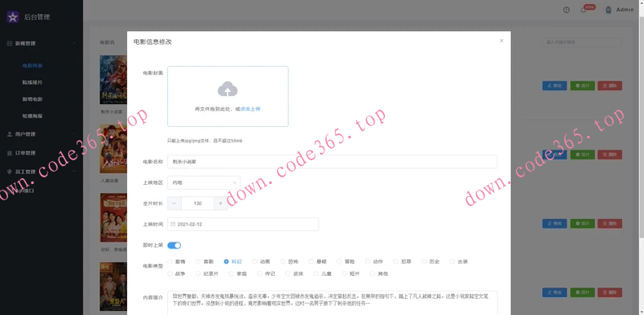Select the 历史 movie type

pos(431,261)
